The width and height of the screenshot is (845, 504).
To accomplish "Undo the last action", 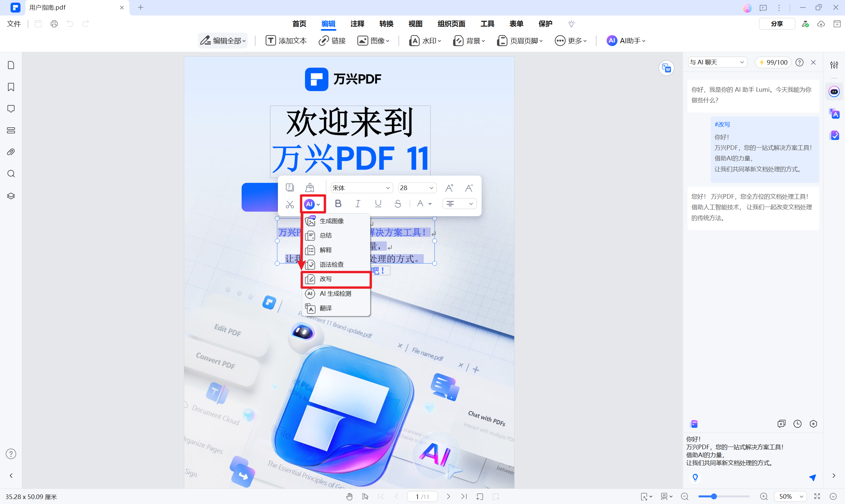I will point(70,24).
